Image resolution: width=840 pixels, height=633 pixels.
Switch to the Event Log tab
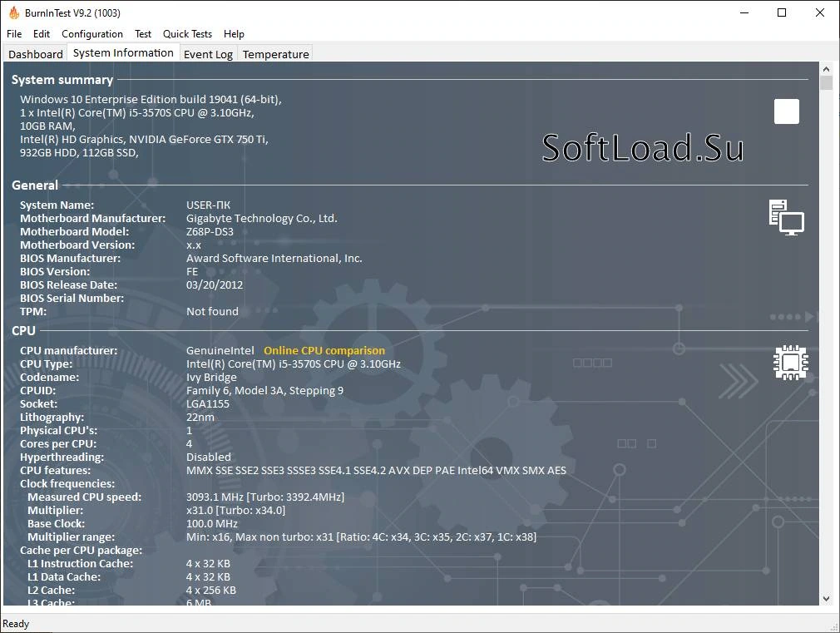coord(209,54)
